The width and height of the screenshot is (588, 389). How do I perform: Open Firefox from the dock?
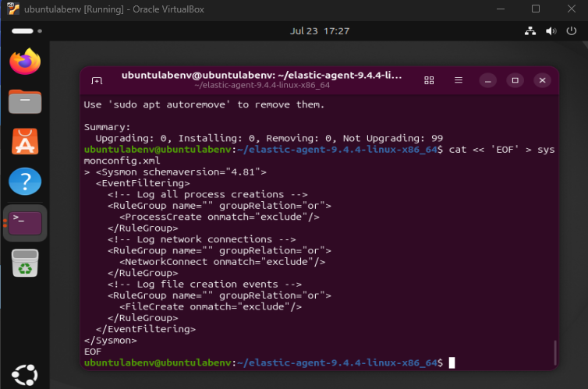25,62
